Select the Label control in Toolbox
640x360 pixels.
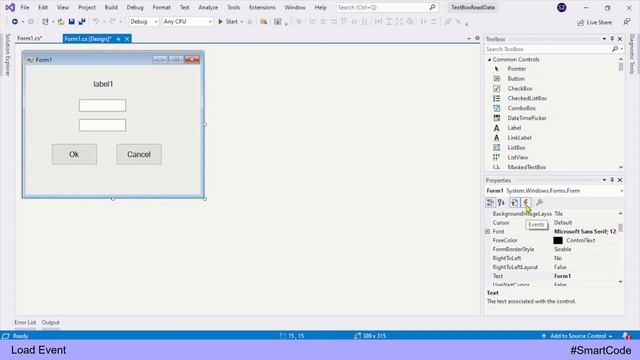514,128
